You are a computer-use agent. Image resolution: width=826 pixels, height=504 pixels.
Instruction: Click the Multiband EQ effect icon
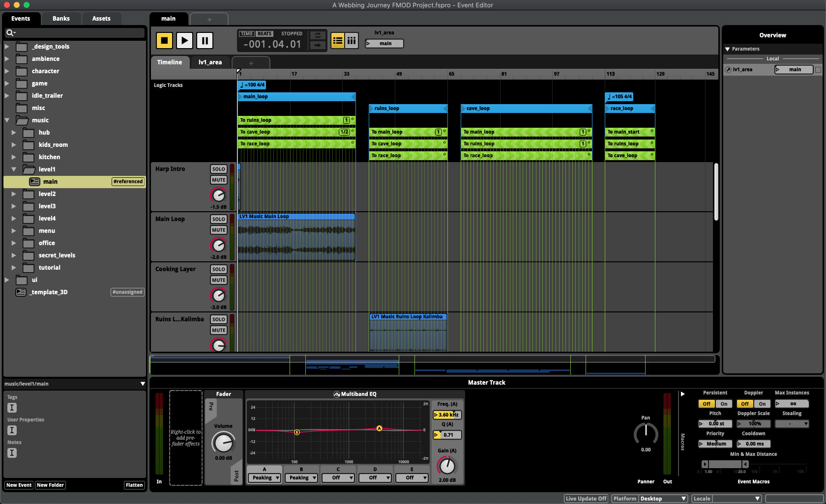pyautogui.click(x=337, y=394)
